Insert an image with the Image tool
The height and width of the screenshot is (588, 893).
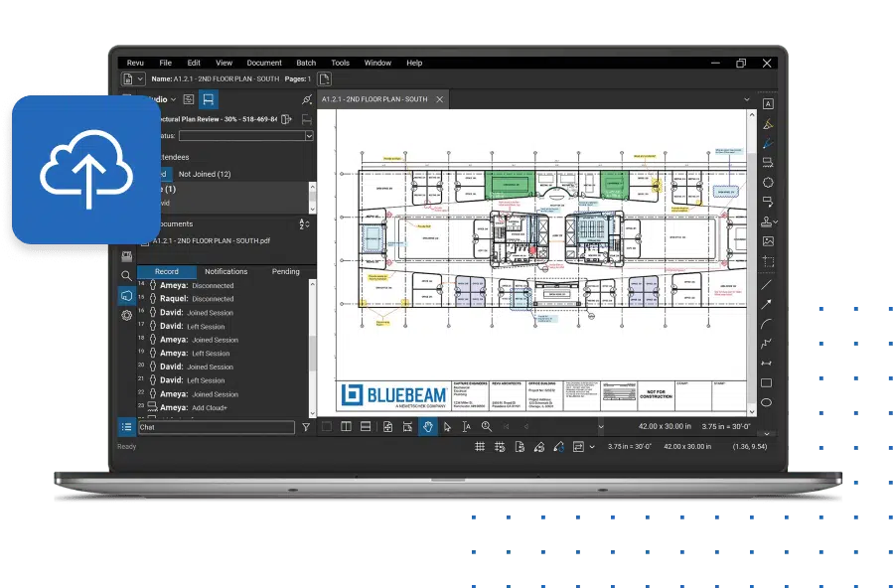tap(768, 241)
